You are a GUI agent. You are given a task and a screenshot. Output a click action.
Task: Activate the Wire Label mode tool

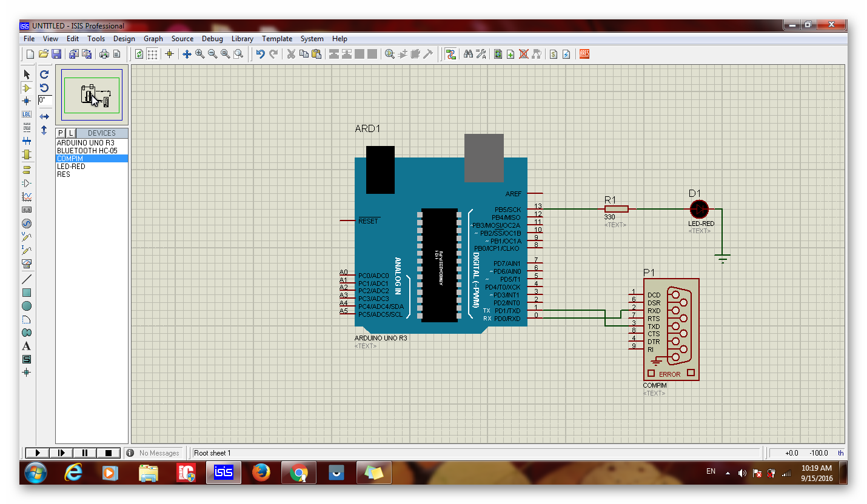(26, 114)
